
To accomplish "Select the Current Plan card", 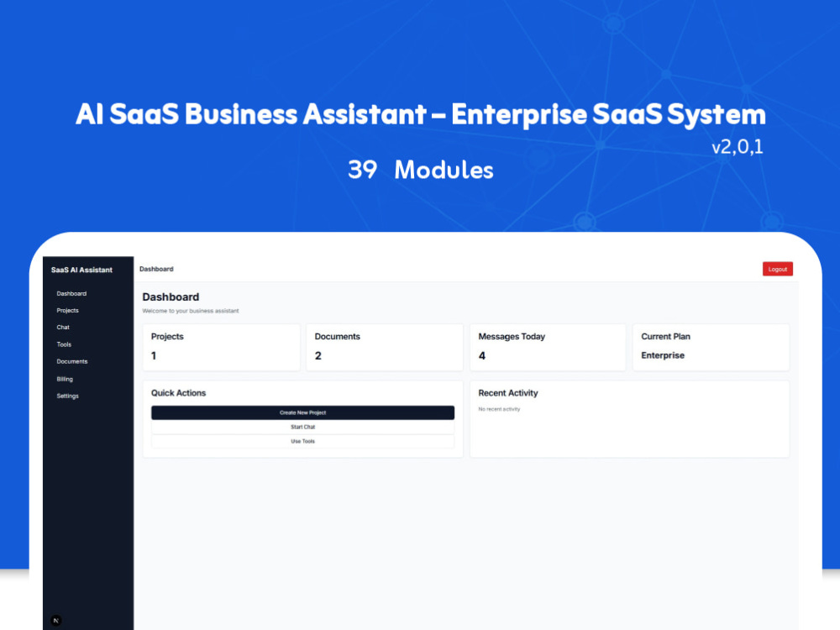I will click(x=711, y=347).
